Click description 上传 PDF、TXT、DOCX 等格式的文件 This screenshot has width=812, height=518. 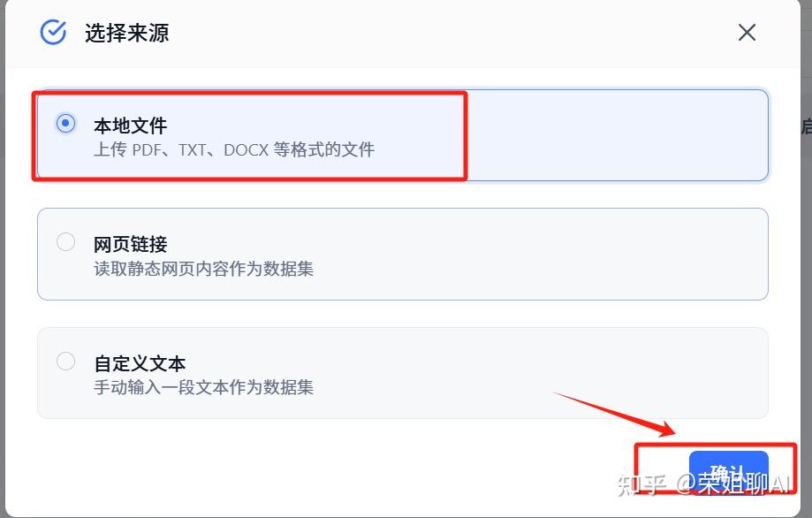tap(234, 150)
